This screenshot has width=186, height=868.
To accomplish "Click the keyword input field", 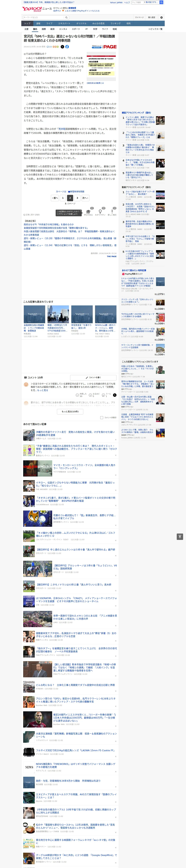I will tap(44, 18).
